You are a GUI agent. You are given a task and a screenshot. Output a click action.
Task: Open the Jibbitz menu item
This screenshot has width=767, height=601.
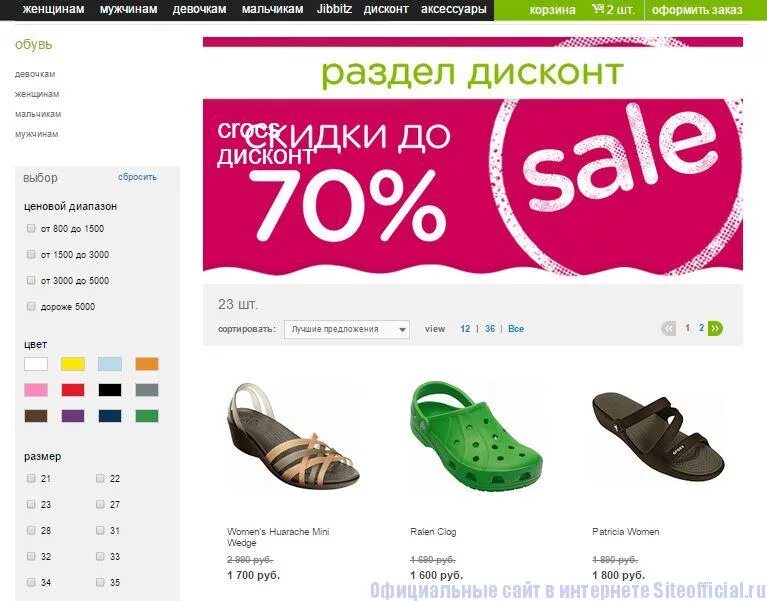tap(334, 9)
